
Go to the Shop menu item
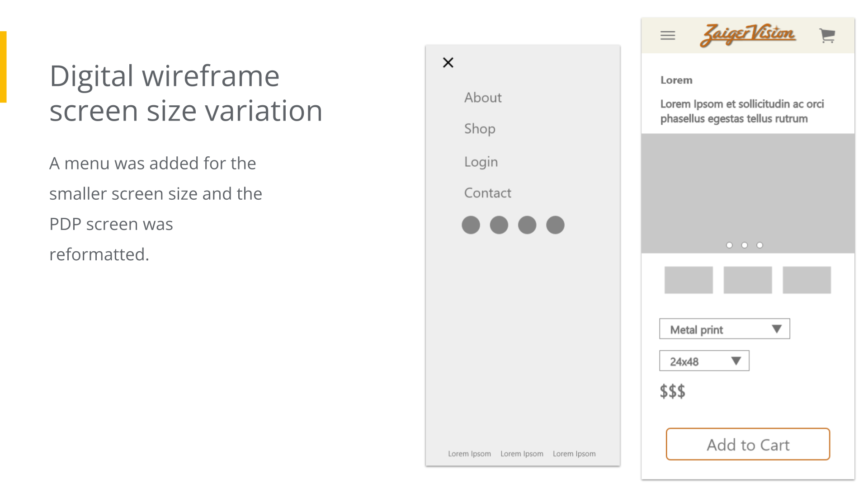click(x=480, y=129)
